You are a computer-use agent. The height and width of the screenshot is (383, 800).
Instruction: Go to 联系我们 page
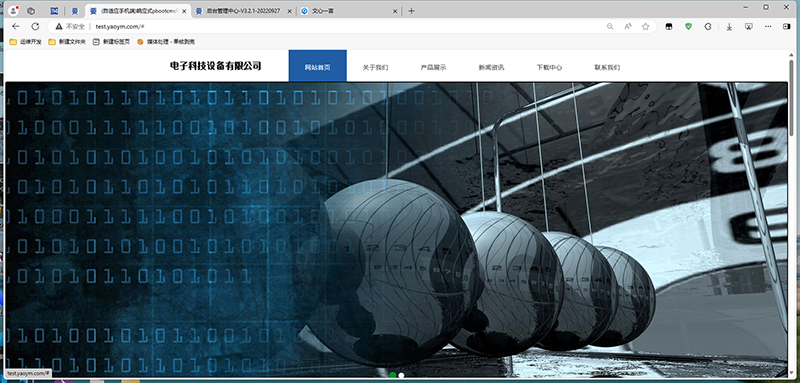pos(607,67)
